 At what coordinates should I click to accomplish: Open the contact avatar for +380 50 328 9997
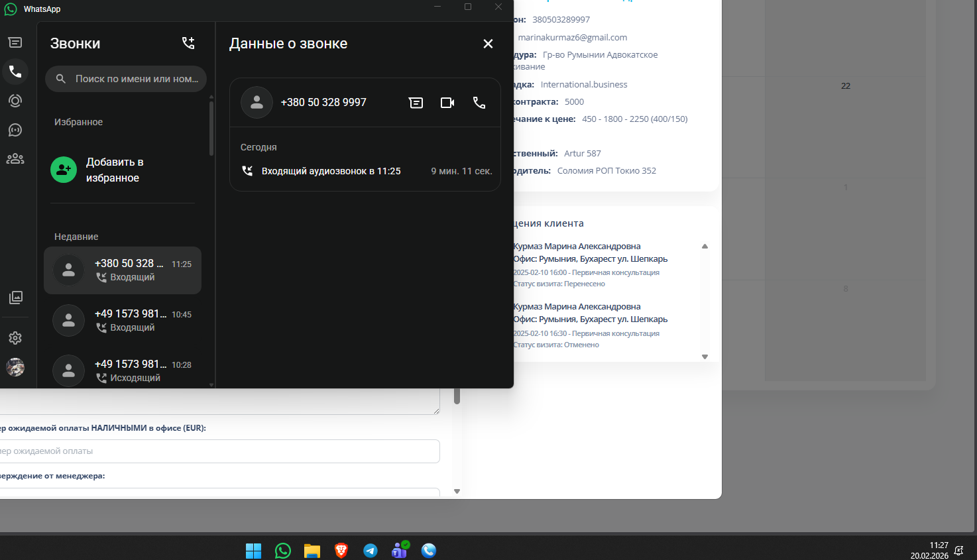pos(257,103)
